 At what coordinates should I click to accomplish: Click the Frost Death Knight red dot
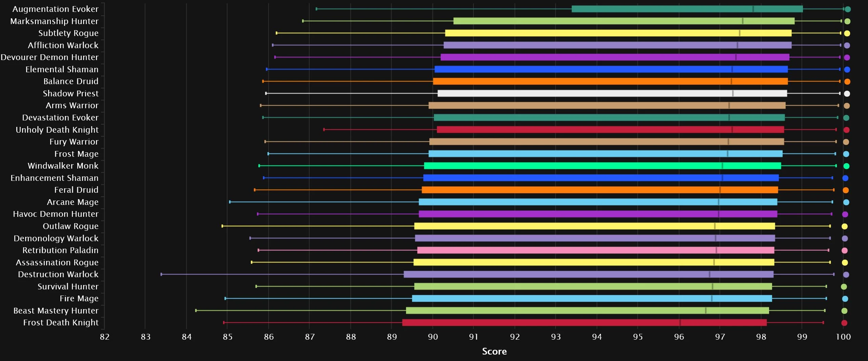[x=844, y=323]
